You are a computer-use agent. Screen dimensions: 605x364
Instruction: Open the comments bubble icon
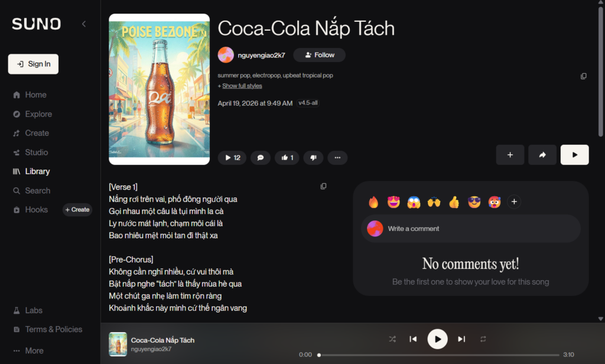261,158
